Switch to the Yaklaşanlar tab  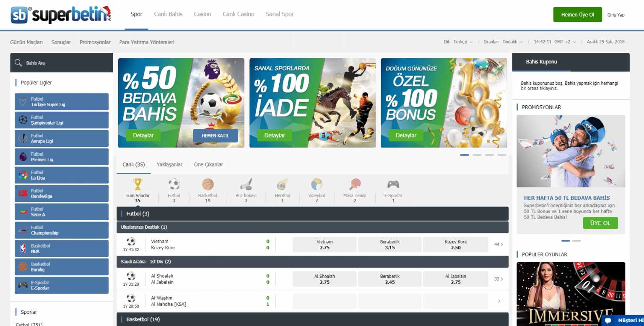[169, 164]
